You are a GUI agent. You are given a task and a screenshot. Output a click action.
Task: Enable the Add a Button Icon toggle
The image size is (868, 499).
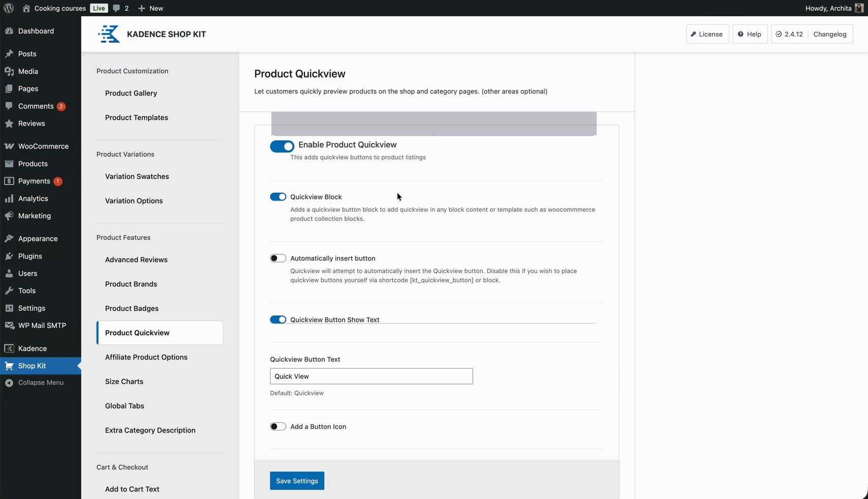(x=278, y=426)
